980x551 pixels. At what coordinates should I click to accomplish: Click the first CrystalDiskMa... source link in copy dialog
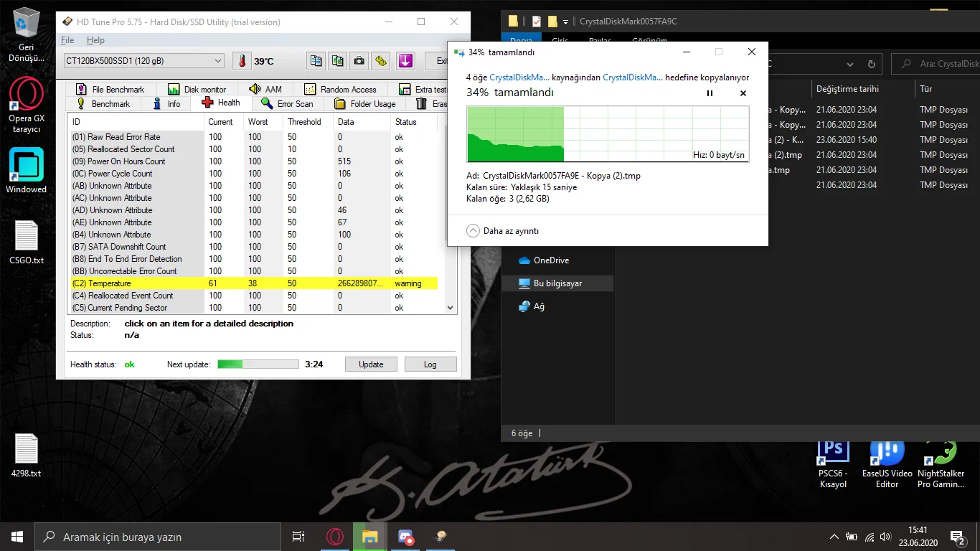(519, 77)
